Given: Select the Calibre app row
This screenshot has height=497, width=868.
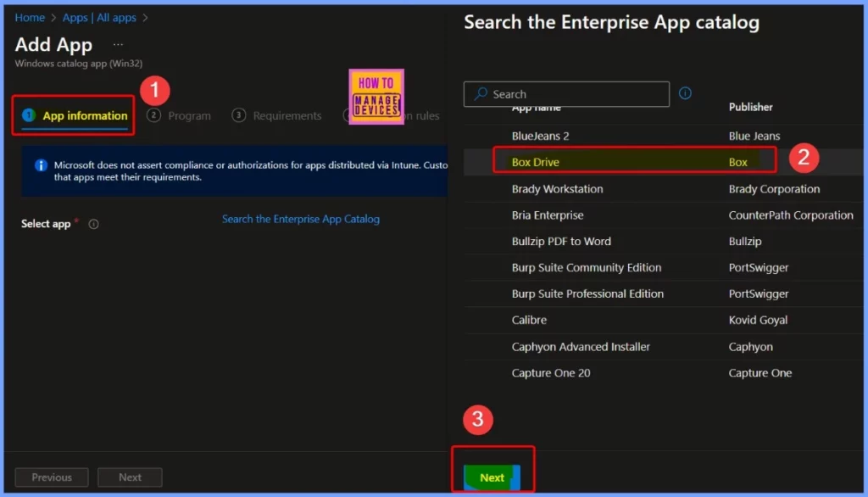Looking at the screenshot, I should (663, 320).
